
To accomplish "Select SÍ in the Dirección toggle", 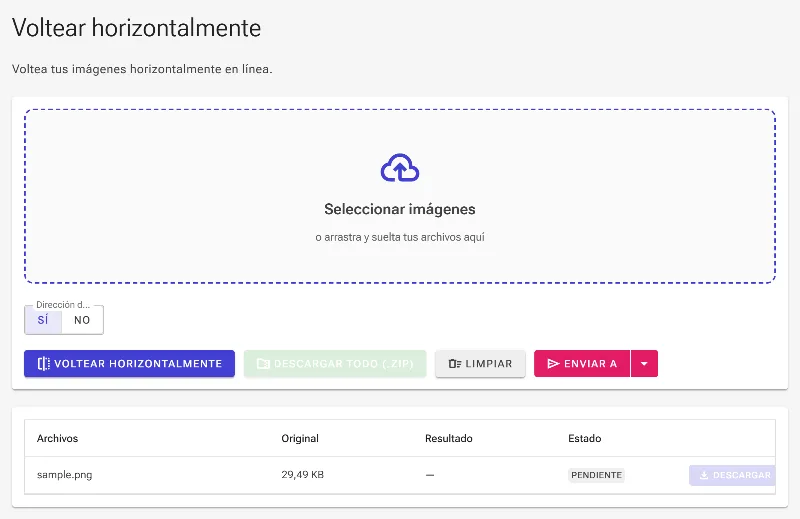I will coord(43,320).
